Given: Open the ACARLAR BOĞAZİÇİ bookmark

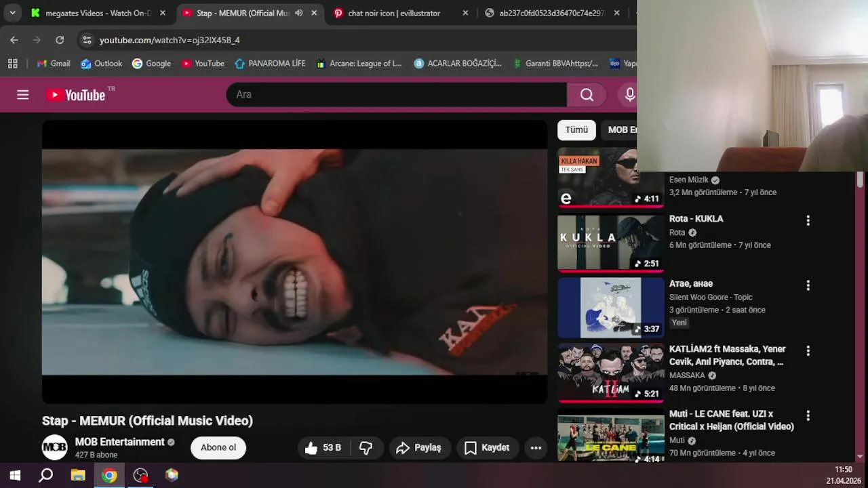Looking at the screenshot, I should (x=458, y=64).
